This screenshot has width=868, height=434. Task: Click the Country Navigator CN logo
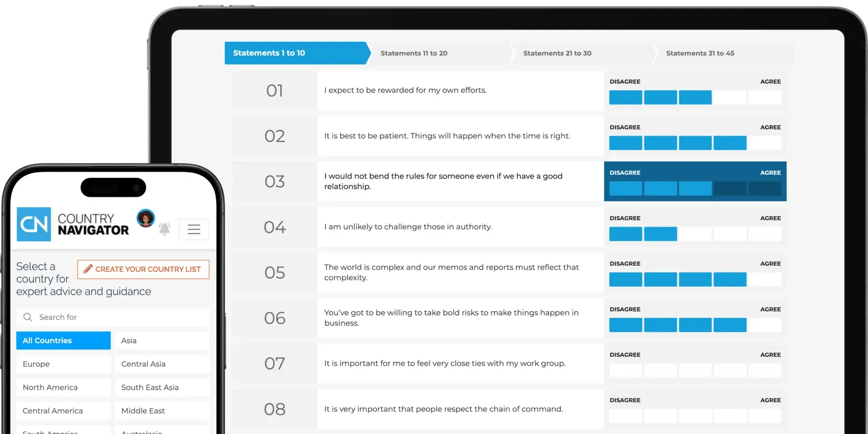click(34, 224)
